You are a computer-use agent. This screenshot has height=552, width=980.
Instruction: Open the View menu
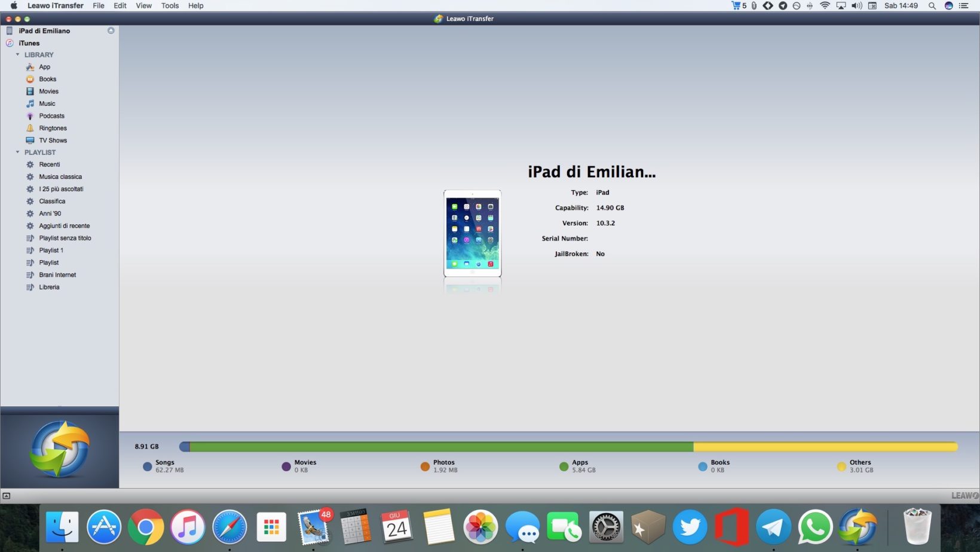click(x=143, y=5)
